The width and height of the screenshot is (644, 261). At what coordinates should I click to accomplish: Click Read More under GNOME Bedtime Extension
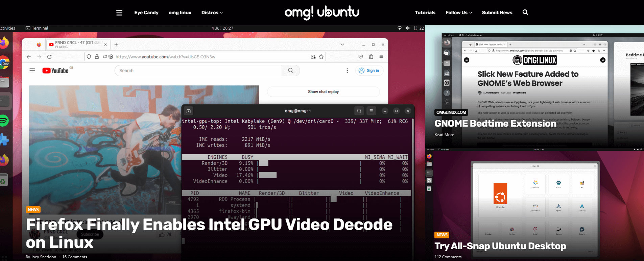444,135
